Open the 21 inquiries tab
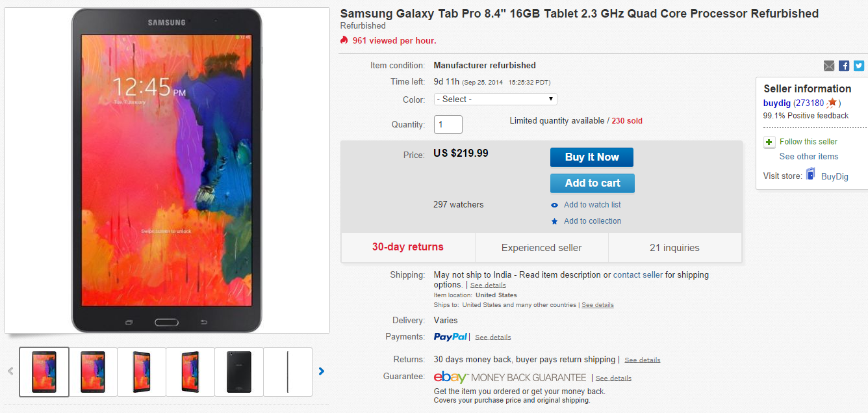This screenshot has width=868, height=413. [x=674, y=248]
